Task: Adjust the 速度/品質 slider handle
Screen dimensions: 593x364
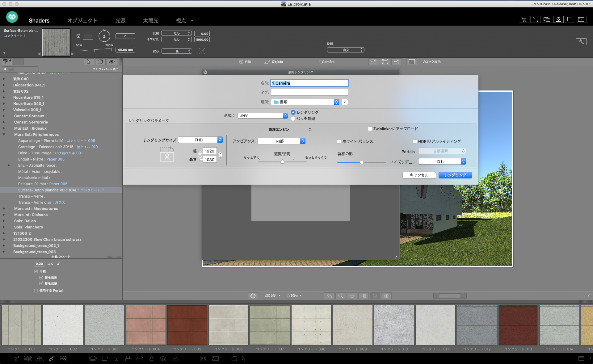Action: [x=282, y=161]
